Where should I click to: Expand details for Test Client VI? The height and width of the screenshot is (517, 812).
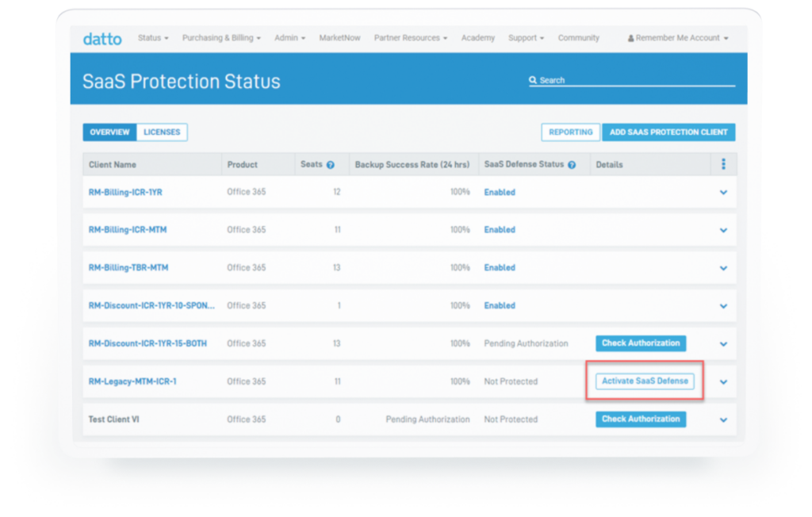(722, 419)
